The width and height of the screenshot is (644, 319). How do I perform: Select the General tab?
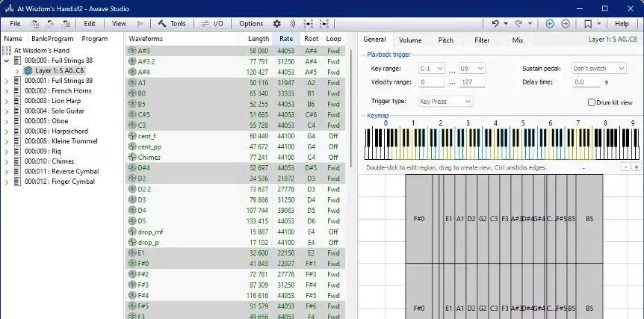(374, 40)
